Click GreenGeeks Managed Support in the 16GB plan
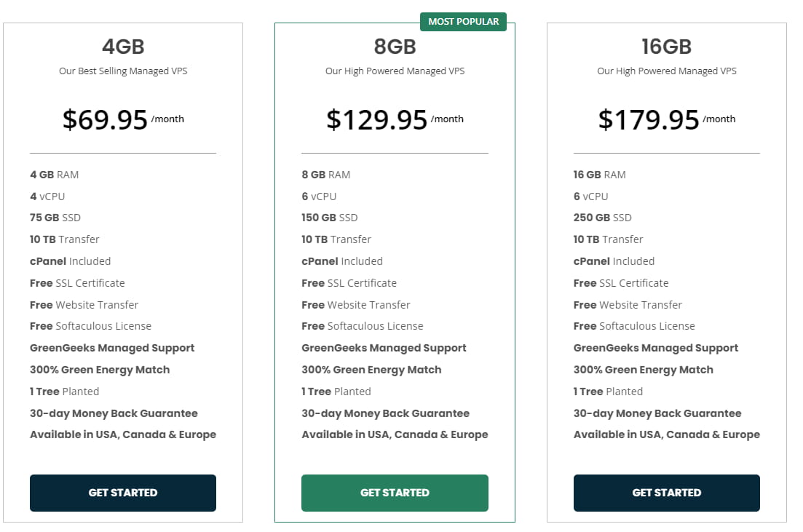 655,348
